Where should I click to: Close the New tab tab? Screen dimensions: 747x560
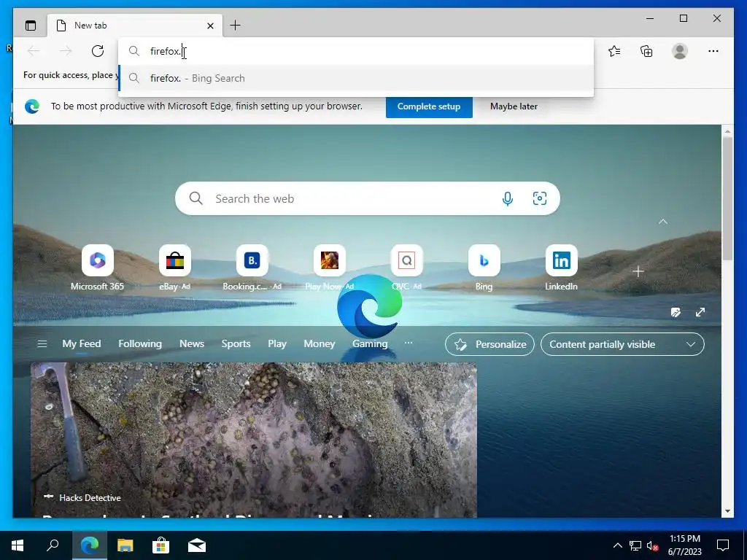(210, 26)
